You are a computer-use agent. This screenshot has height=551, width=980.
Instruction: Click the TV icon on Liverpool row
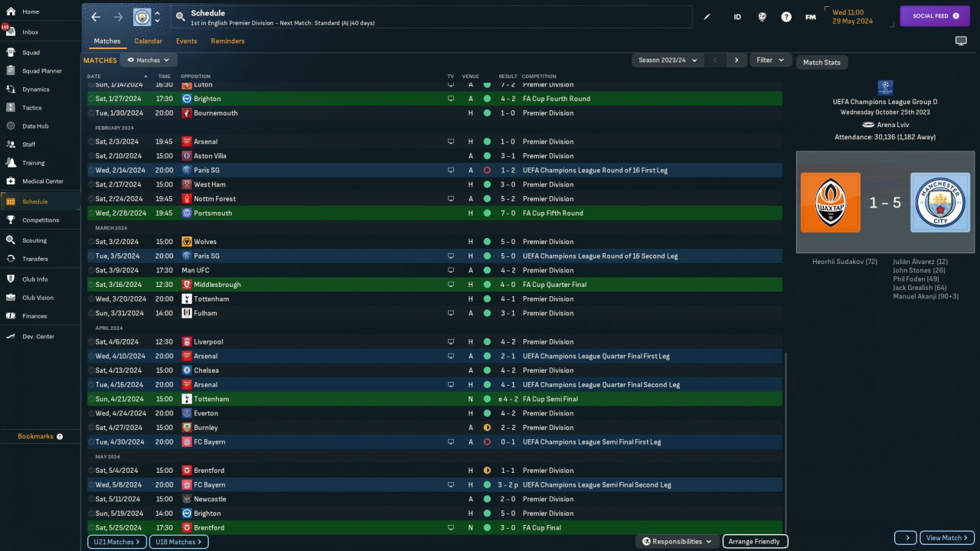[451, 342]
